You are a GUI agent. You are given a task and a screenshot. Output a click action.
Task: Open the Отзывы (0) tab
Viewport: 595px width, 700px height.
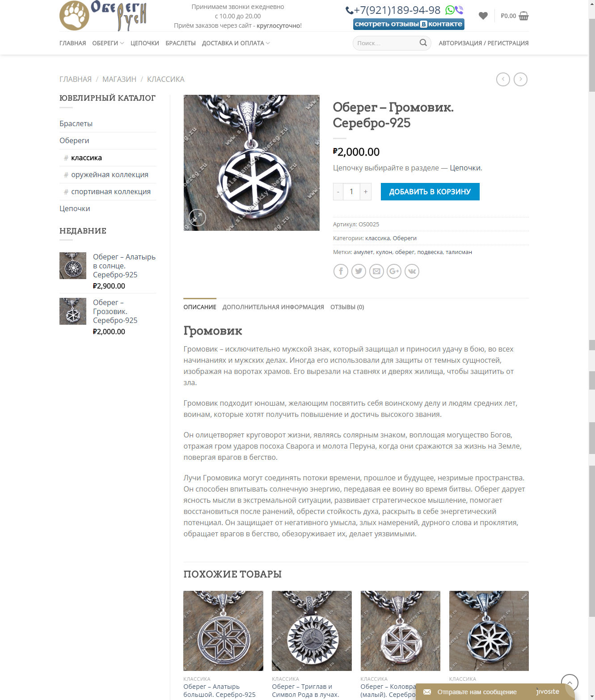[347, 307]
